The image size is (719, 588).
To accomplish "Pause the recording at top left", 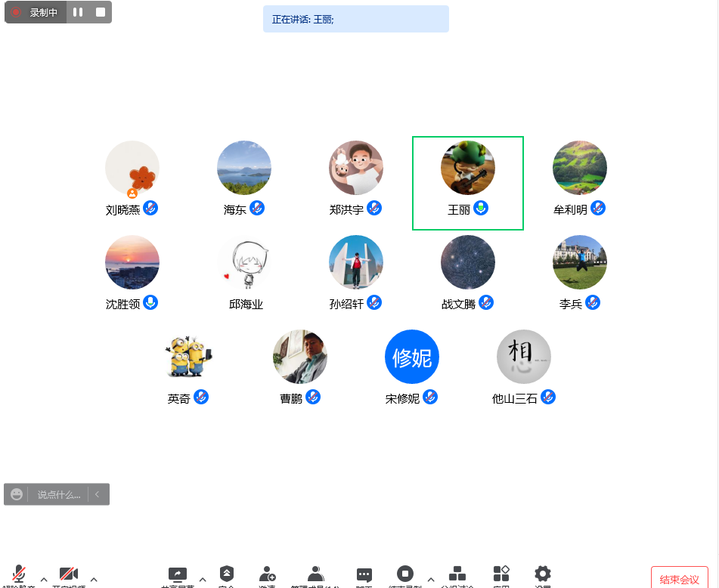I will pos(78,12).
